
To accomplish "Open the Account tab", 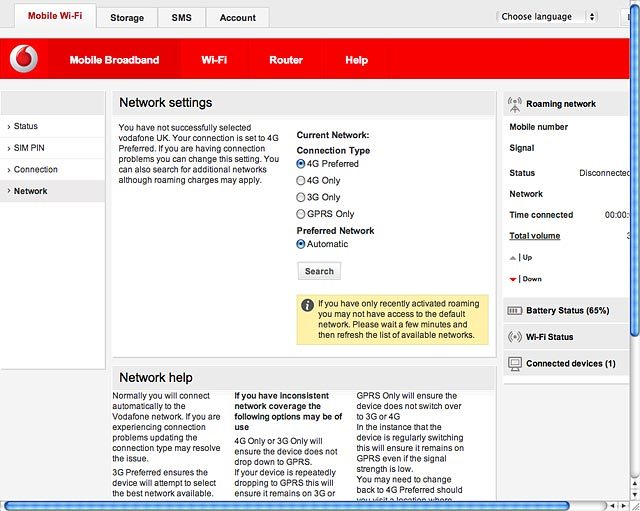I will tap(238, 18).
